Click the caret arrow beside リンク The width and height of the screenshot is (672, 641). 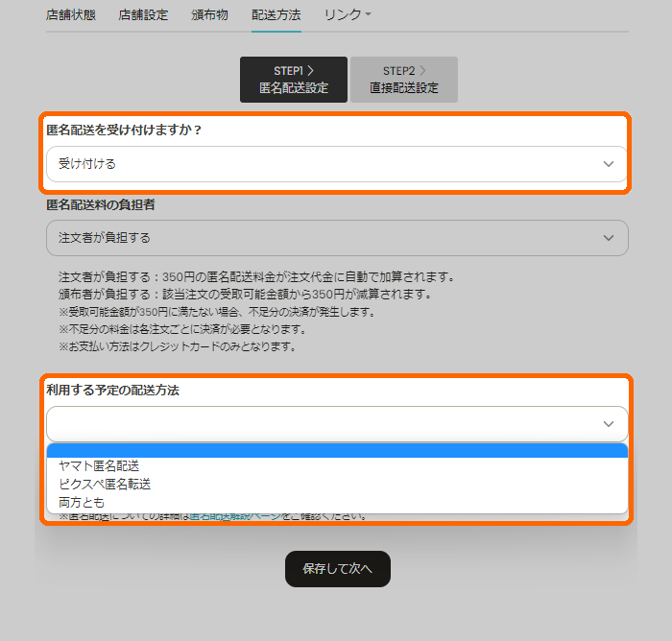point(368,15)
